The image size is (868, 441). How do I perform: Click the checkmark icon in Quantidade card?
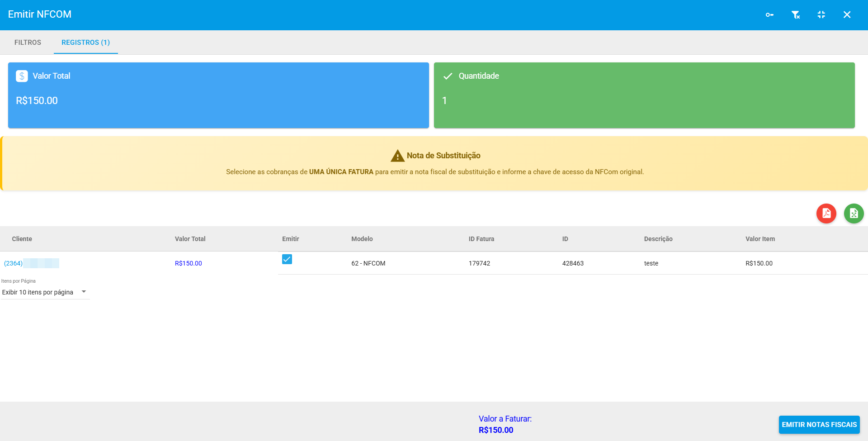pyautogui.click(x=448, y=76)
